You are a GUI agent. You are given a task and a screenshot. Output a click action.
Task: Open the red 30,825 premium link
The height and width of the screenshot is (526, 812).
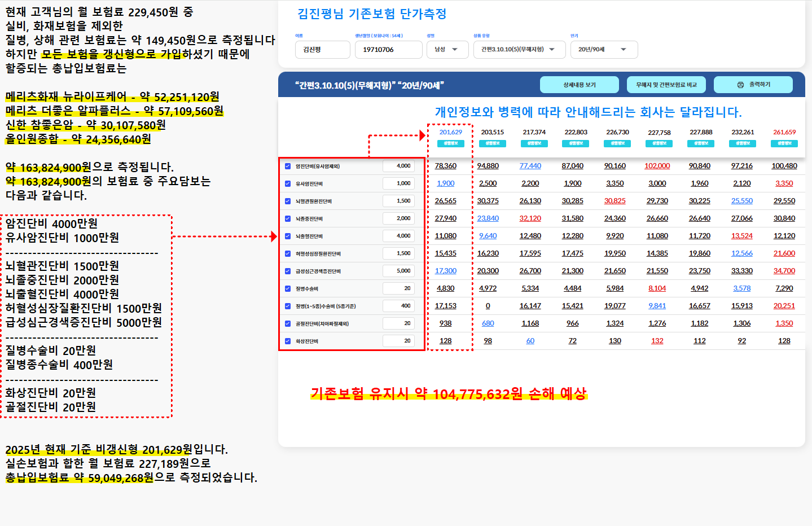pos(615,201)
